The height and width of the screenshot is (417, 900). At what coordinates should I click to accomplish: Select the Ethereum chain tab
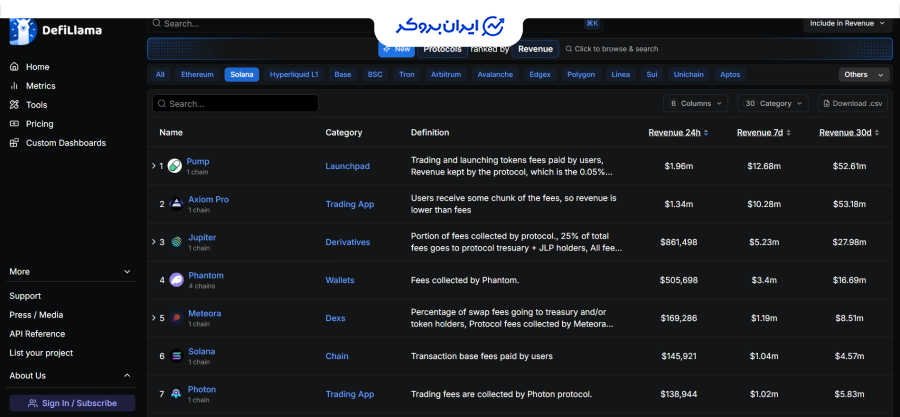tap(197, 74)
